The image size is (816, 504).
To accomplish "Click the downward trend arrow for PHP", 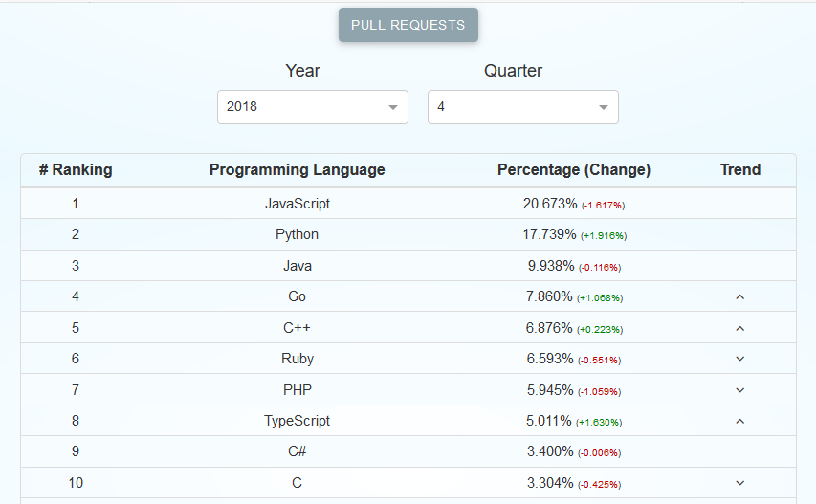I will coord(739,390).
